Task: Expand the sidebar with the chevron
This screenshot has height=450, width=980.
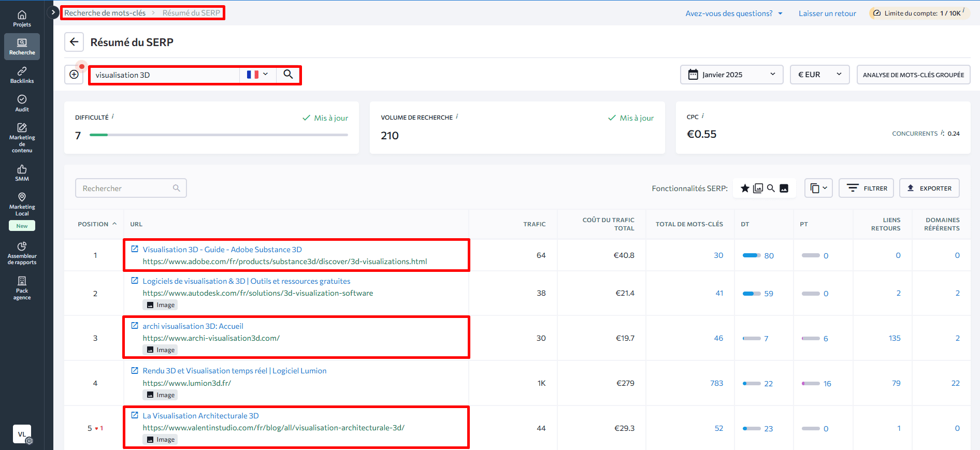Action: pos(53,12)
